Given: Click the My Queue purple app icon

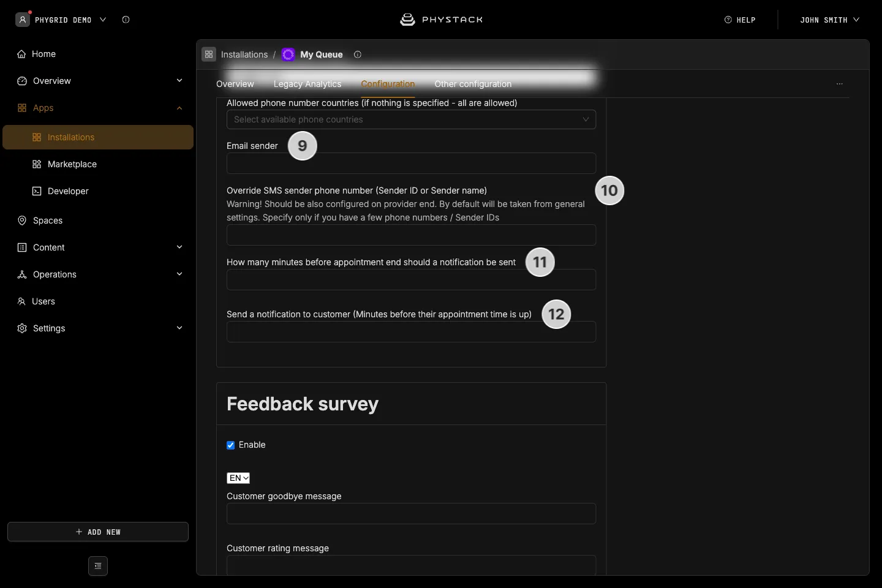Looking at the screenshot, I should (288, 55).
